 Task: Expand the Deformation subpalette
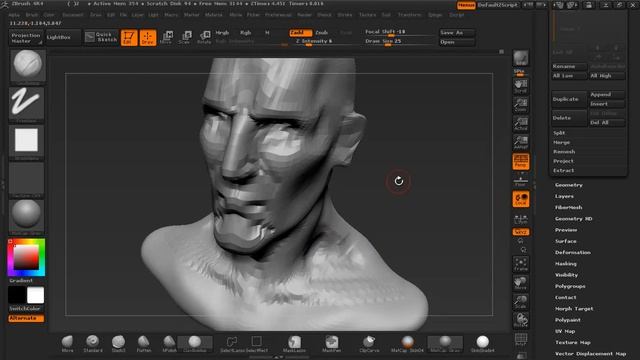point(573,252)
